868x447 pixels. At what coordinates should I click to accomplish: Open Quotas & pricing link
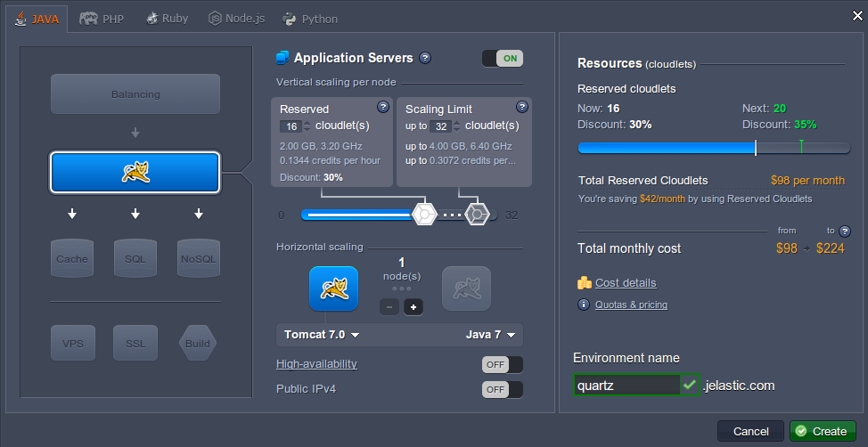pos(631,305)
